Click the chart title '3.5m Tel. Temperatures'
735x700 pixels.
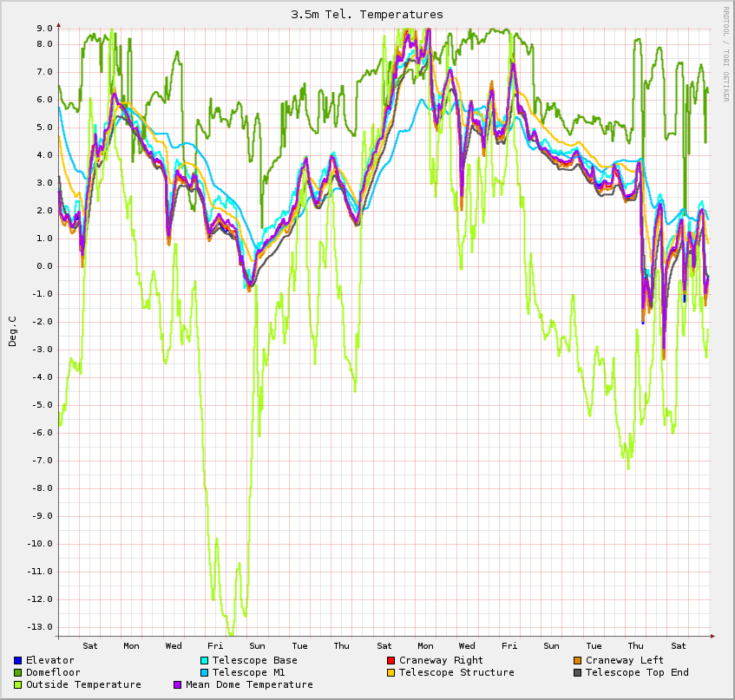click(367, 14)
